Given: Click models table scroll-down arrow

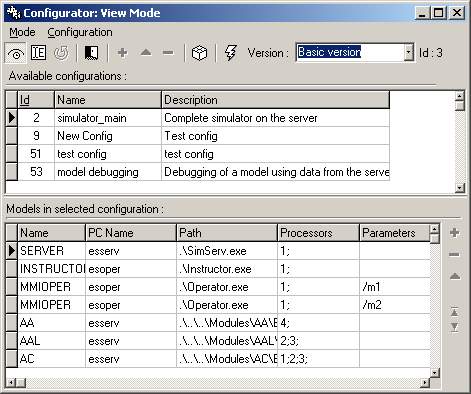Looking at the screenshot, I should tap(435, 372).
